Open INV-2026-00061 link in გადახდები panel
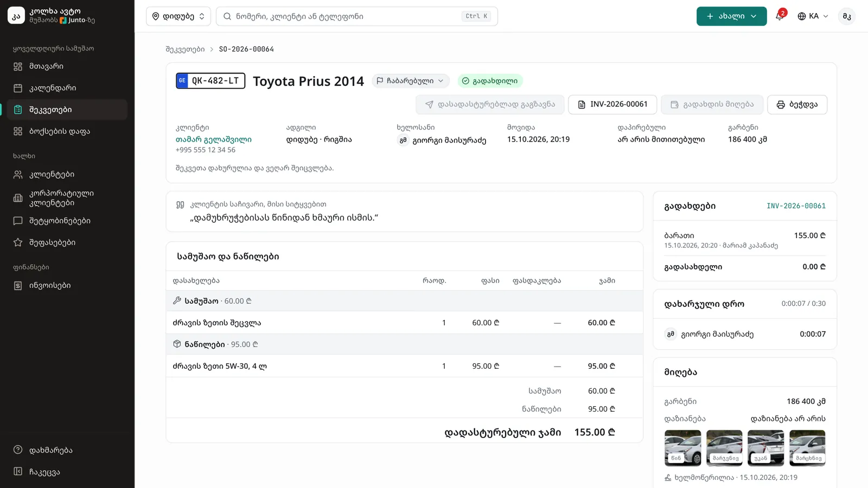Image resolution: width=868 pixels, height=488 pixels. click(796, 206)
